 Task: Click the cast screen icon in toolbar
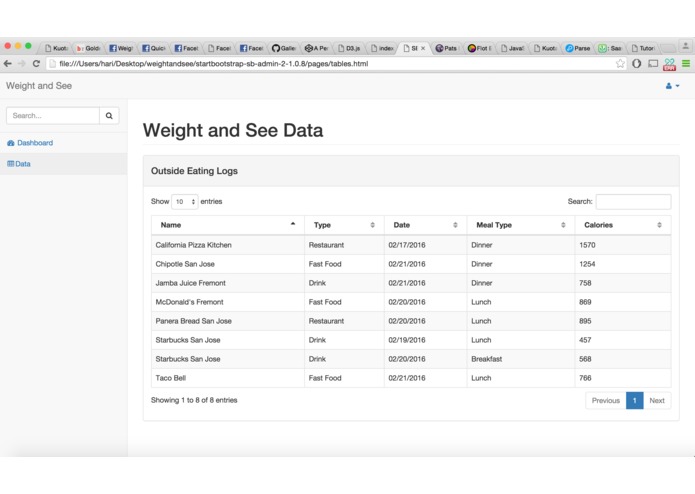[x=653, y=64]
